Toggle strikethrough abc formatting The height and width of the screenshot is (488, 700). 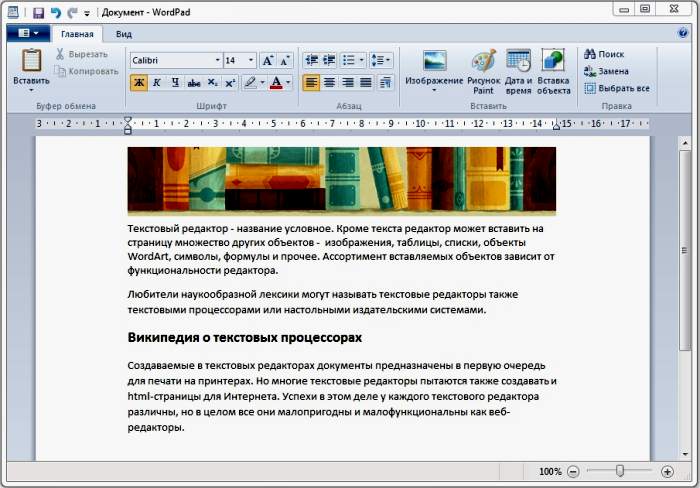194,83
